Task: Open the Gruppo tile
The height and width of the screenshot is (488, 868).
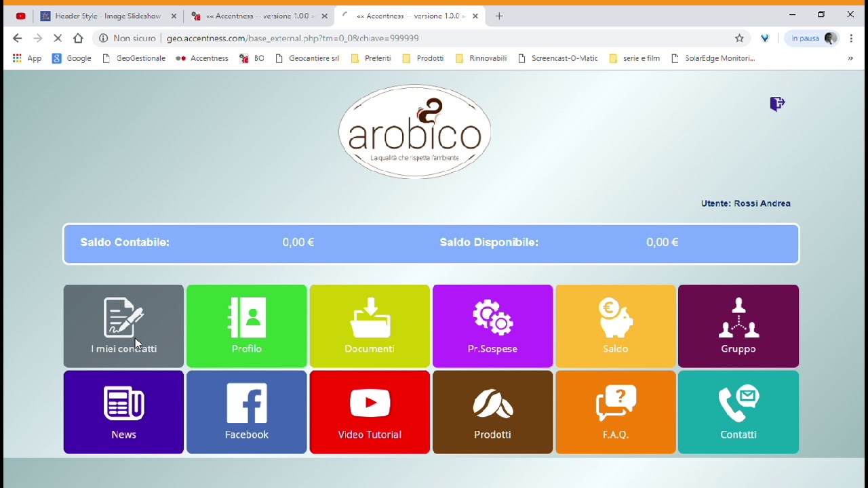Action: pyautogui.click(x=738, y=326)
